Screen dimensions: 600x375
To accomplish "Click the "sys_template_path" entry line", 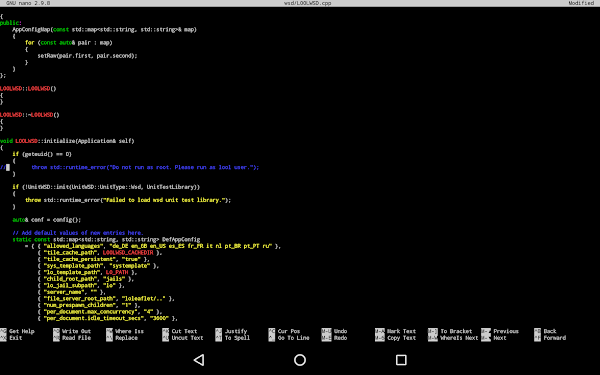I will pyautogui.click(x=98, y=266).
